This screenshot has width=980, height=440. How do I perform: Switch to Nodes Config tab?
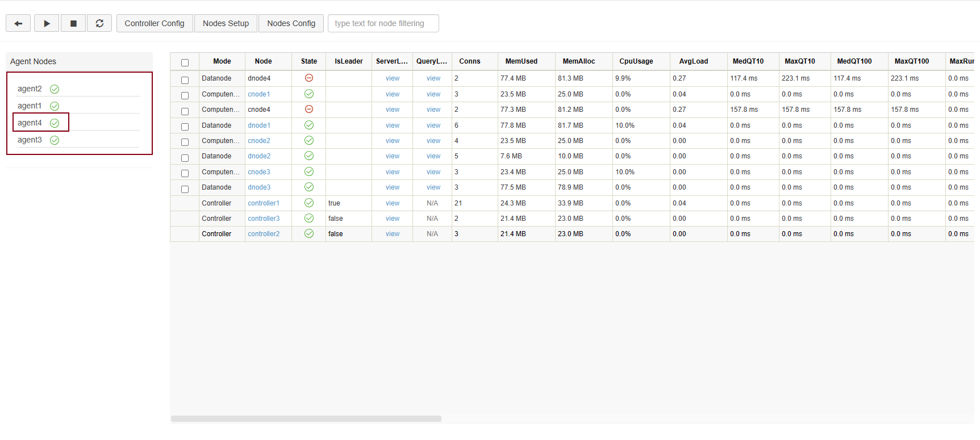tap(291, 23)
